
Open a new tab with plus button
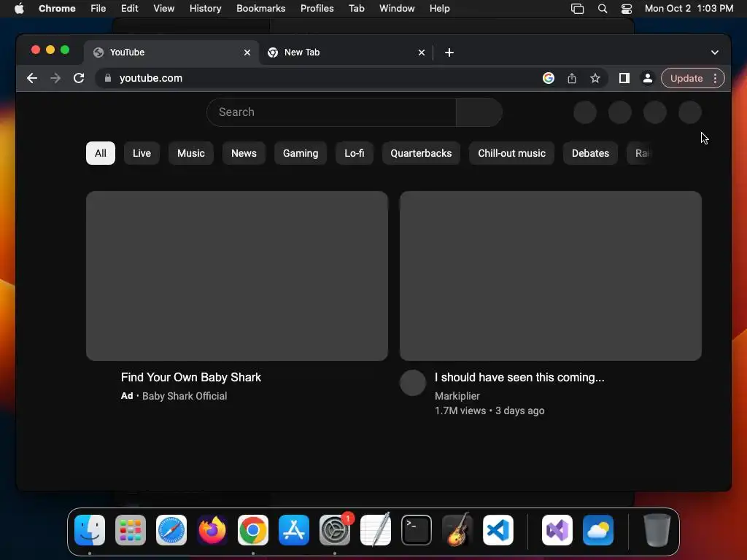point(449,52)
